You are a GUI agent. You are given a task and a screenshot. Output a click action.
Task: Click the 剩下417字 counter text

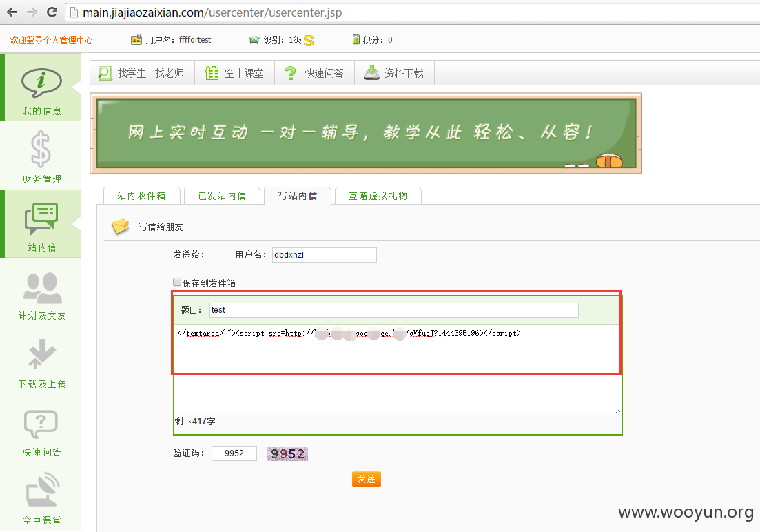point(195,422)
